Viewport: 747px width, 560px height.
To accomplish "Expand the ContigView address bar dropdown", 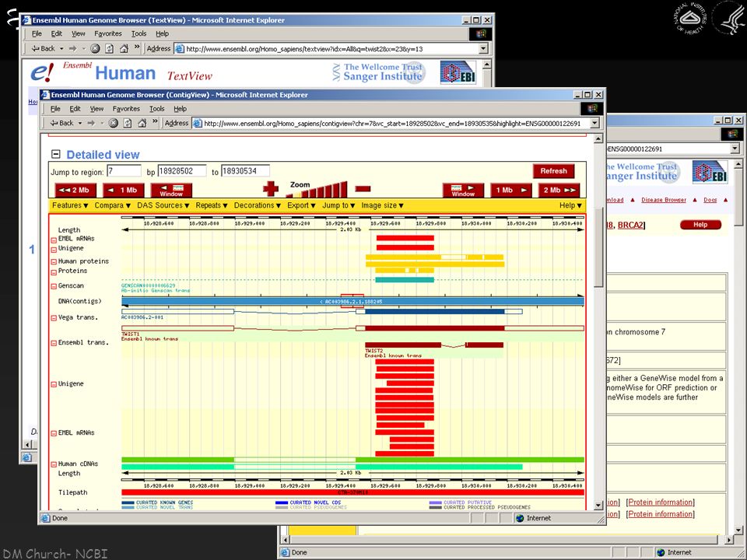I will (594, 124).
